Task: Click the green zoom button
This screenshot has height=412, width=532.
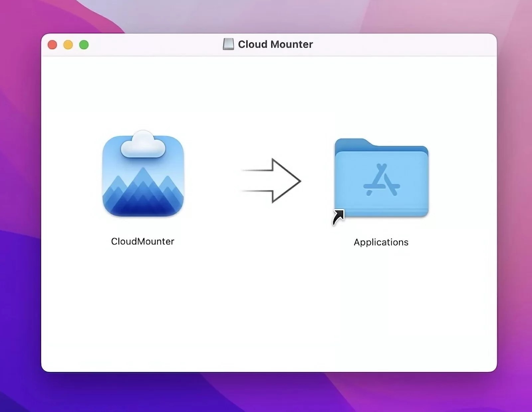Action: (x=84, y=44)
